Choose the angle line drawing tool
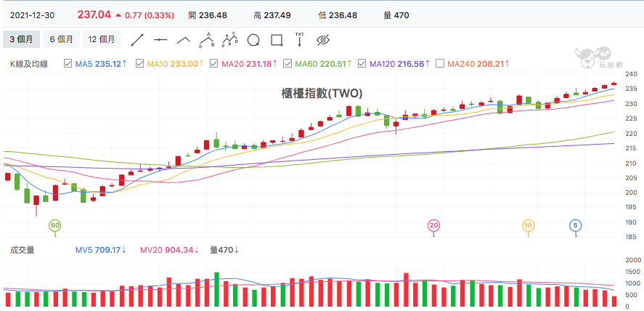This screenshot has height=311, width=644. click(184, 40)
